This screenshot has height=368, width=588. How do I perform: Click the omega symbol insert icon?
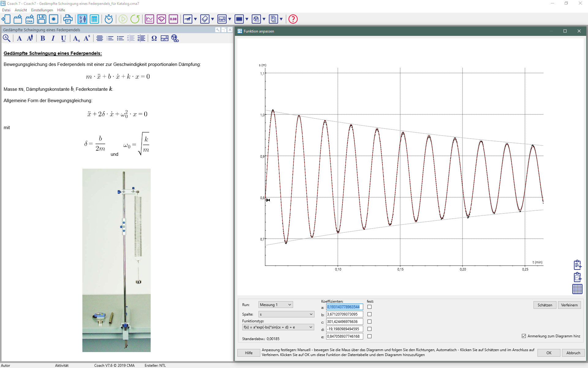tap(154, 39)
